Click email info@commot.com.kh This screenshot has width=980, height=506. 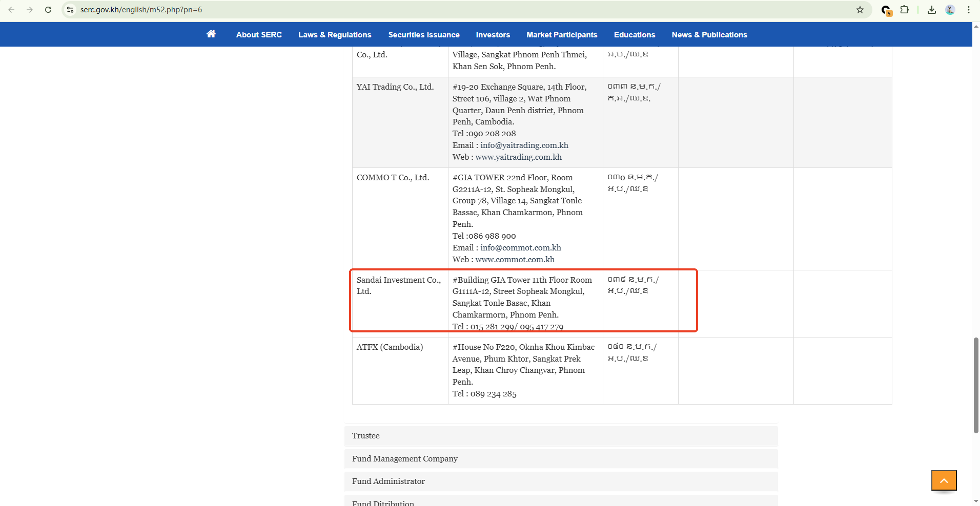[x=521, y=248]
